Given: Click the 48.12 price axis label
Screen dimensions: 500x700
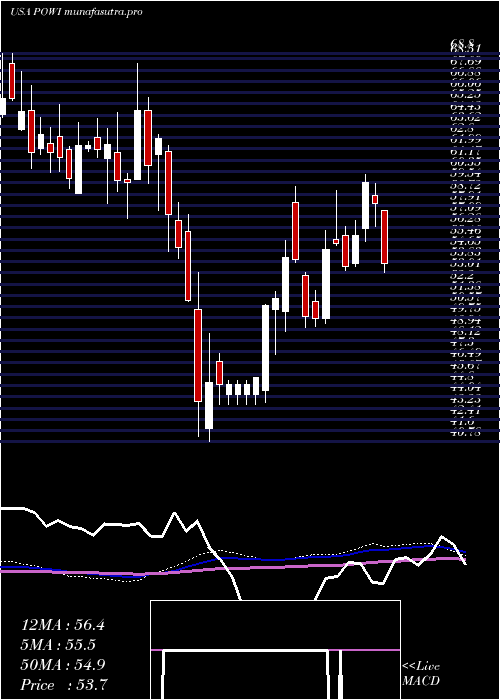Looking at the screenshot, I should click(466, 333).
